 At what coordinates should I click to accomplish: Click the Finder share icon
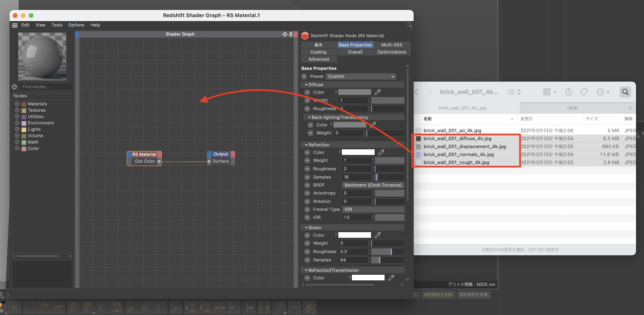tap(569, 92)
